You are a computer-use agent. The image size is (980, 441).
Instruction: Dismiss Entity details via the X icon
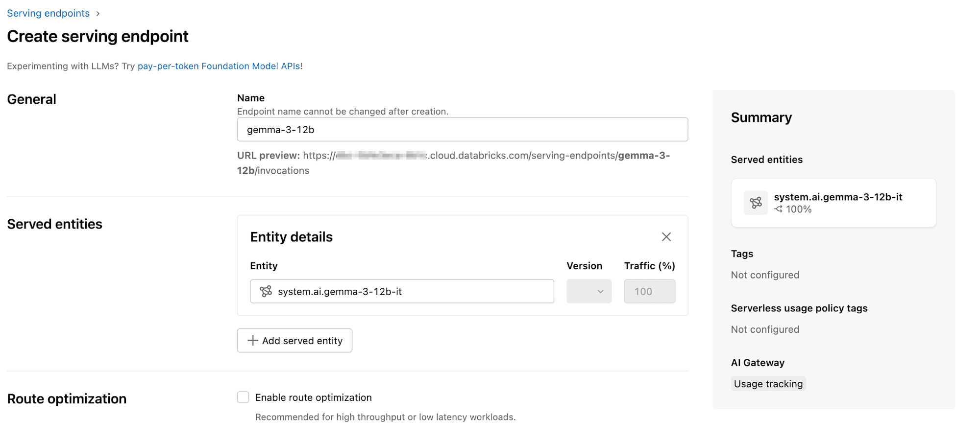coord(666,236)
